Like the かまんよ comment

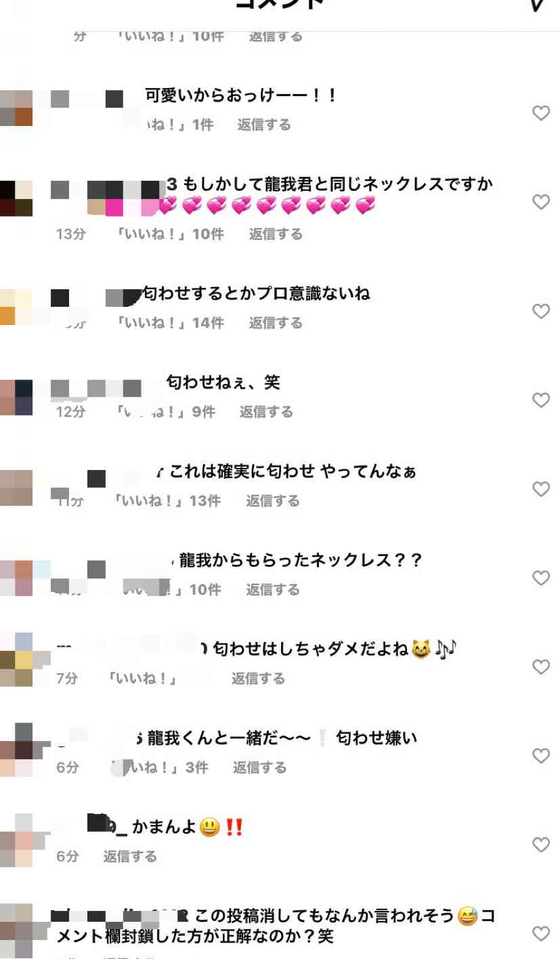click(x=541, y=845)
